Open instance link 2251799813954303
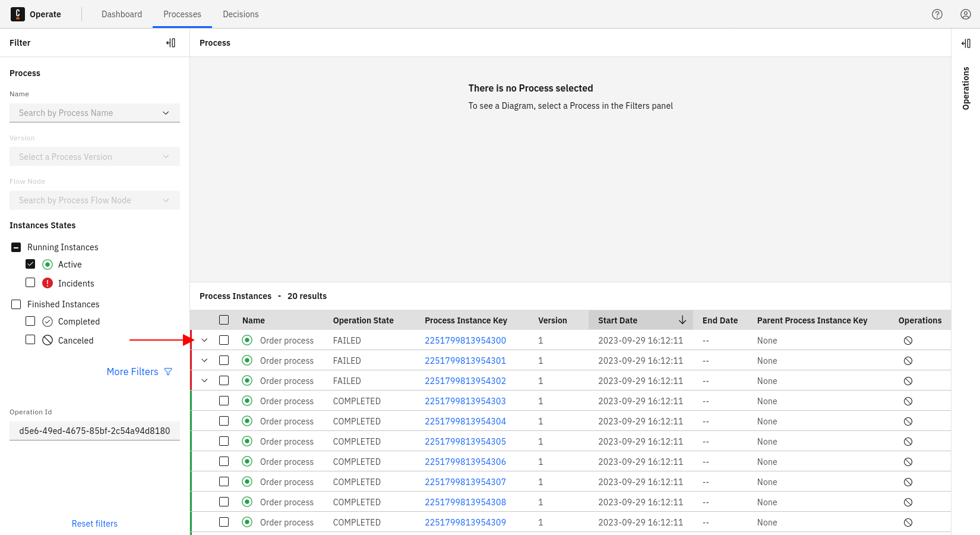This screenshot has height=535, width=980. tap(466, 401)
